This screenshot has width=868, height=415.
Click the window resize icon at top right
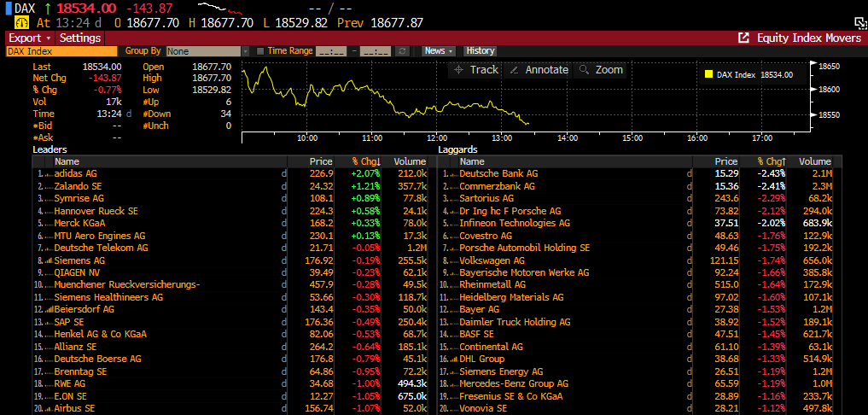pyautogui.click(x=858, y=20)
